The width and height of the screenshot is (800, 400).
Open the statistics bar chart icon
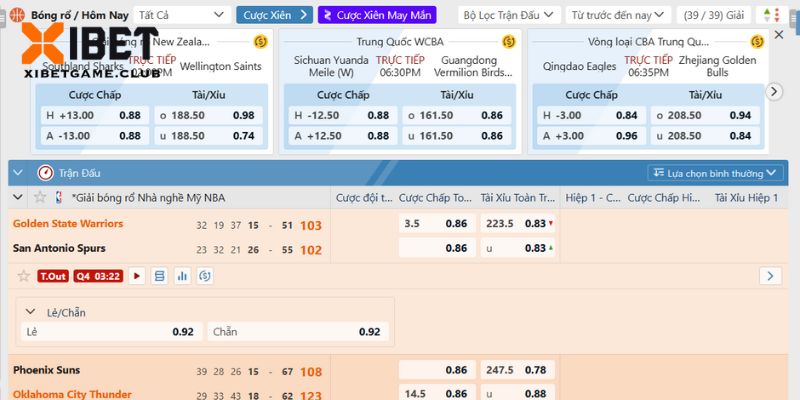[182, 276]
